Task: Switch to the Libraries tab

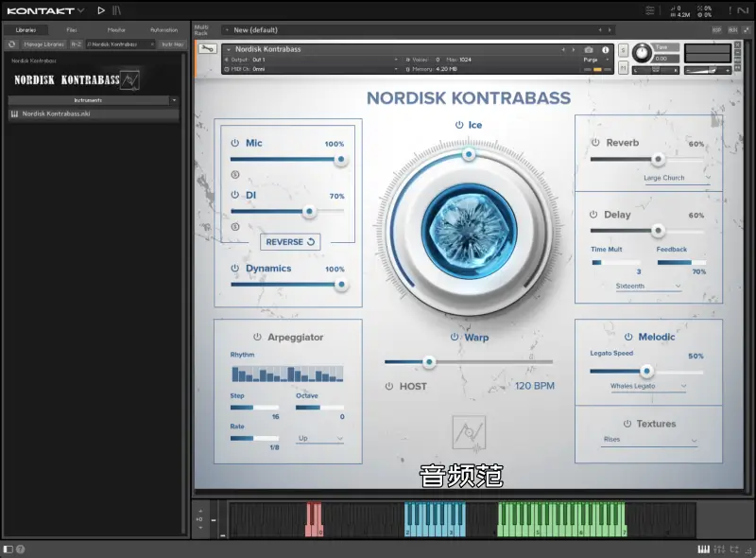Action: coord(26,30)
